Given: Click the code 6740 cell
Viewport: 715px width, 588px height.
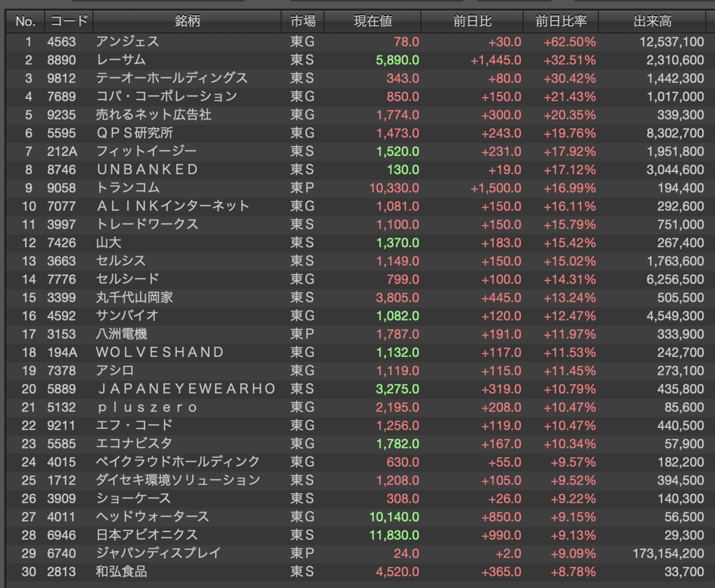Looking at the screenshot, I should (x=62, y=553).
